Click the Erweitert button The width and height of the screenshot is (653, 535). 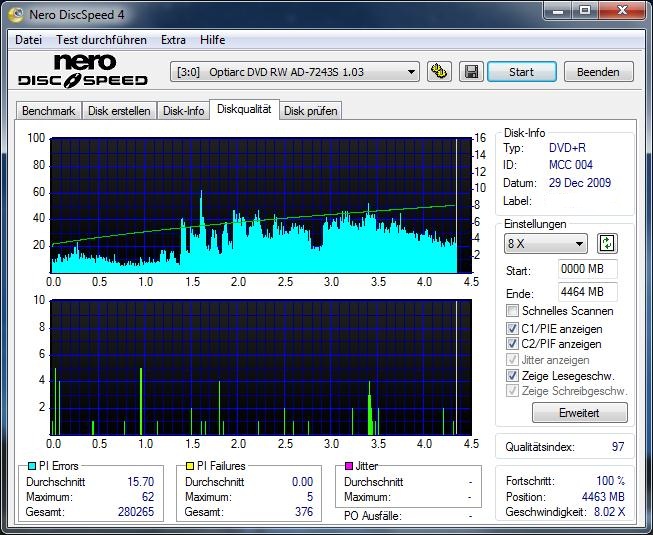[579, 413]
